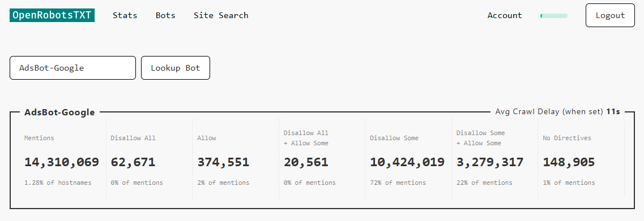Screen dimensions: 644x221
Task: Focus the AdsBot-Google bot name field
Action: tap(72, 68)
